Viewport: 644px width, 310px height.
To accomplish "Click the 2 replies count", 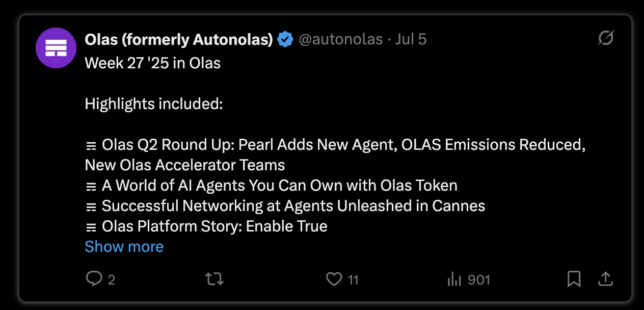I will click(x=111, y=279).
